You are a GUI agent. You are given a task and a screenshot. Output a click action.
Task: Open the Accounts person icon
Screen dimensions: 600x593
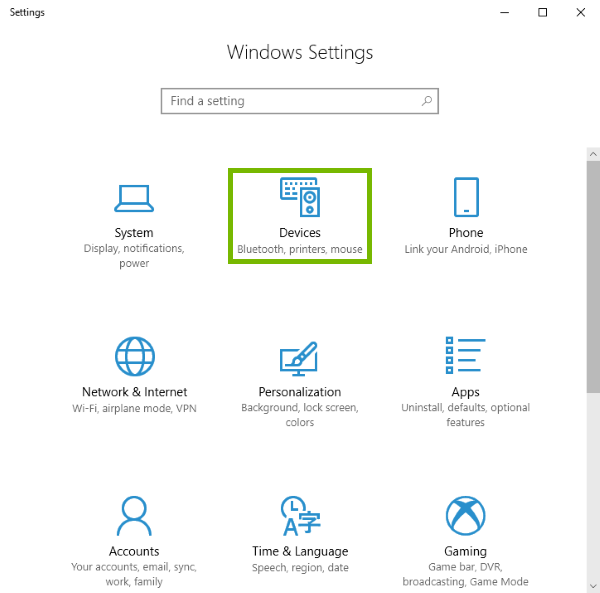(x=134, y=516)
